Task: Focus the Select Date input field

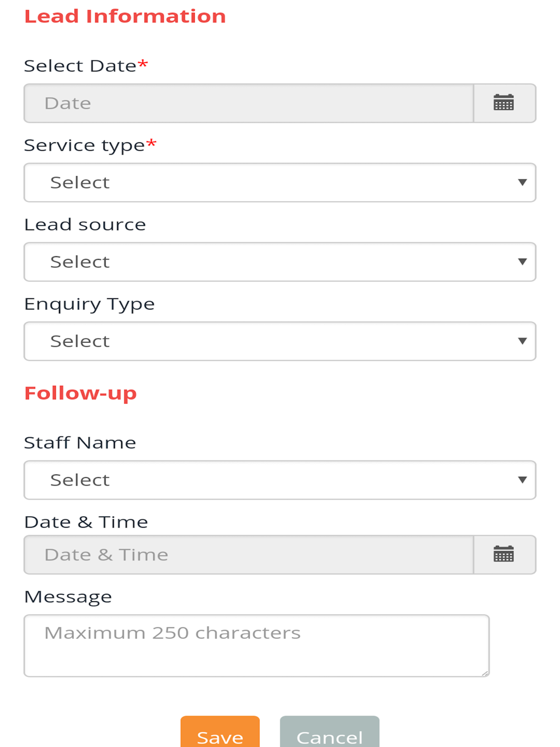Action: 249,103
